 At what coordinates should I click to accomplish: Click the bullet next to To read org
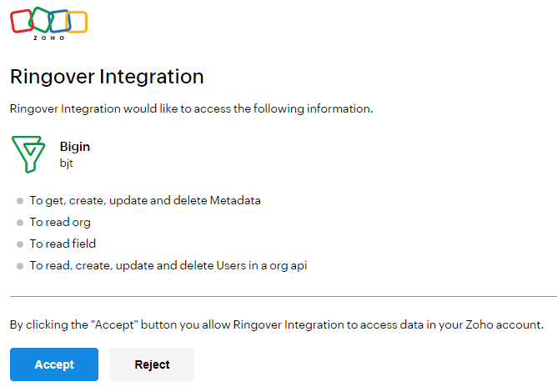tap(20, 223)
